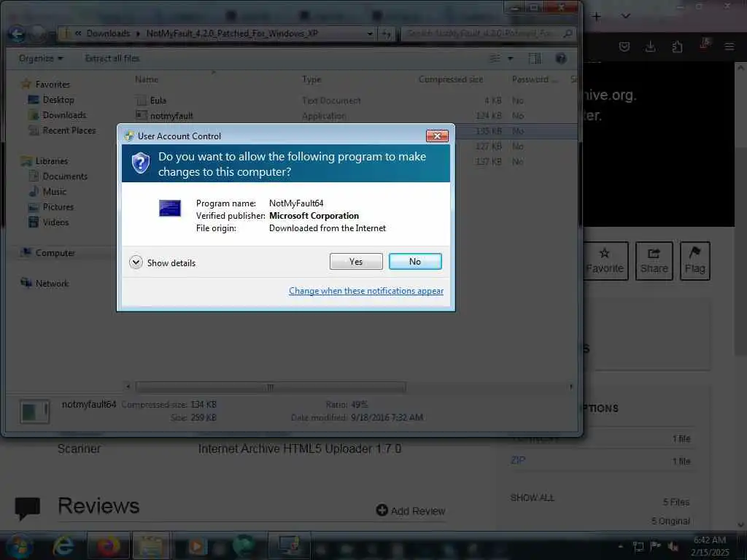Click SHOW ALL in download options
The height and width of the screenshot is (560, 747).
click(x=533, y=497)
